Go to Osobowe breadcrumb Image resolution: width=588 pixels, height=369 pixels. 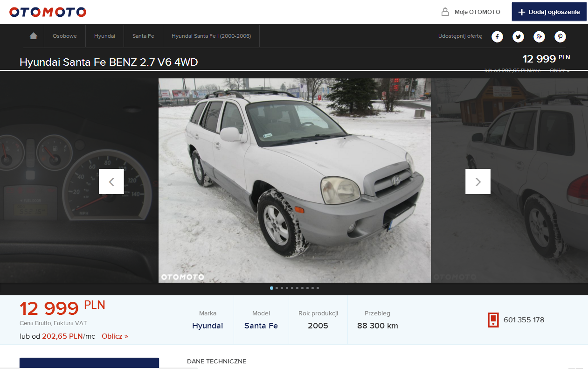point(65,36)
